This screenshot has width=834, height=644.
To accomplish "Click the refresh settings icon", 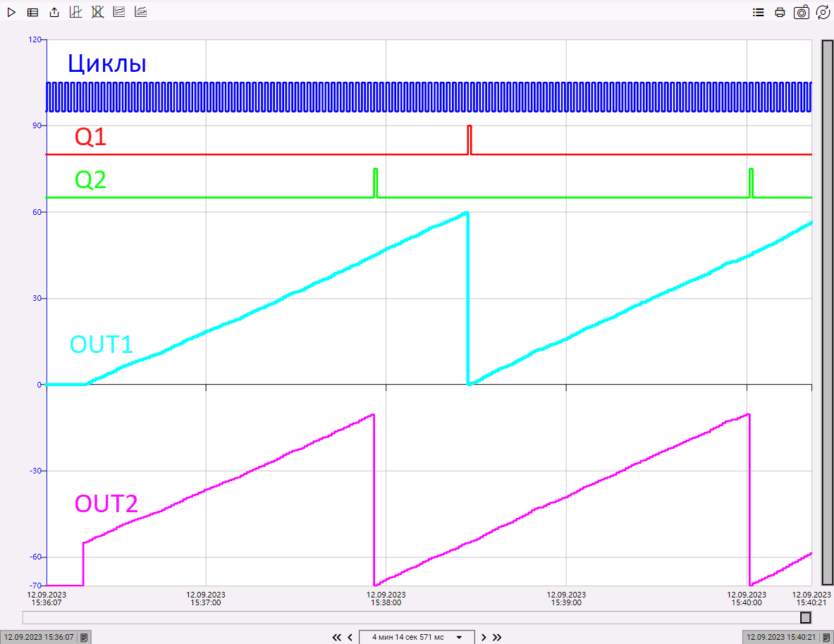I will click(822, 12).
